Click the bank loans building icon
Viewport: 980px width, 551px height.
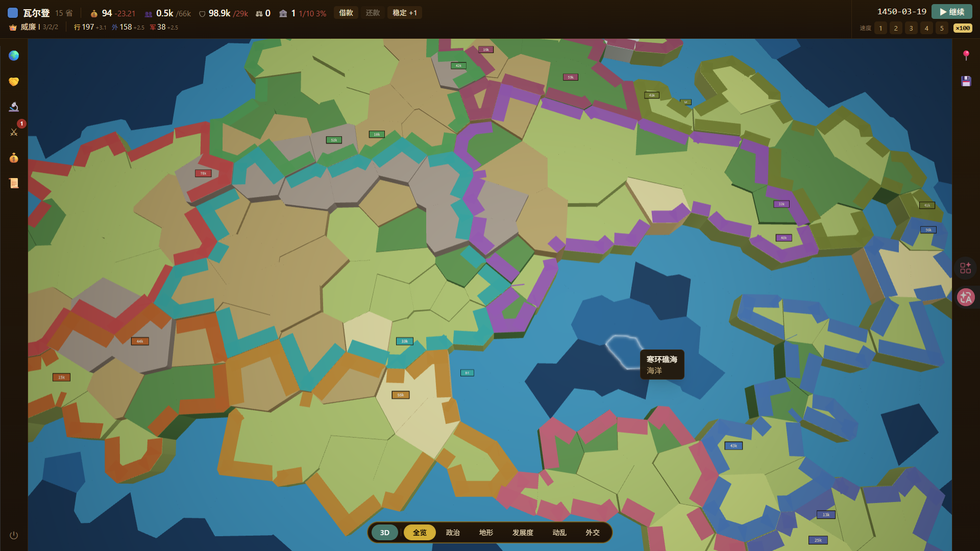pyautogui.click(x=283, y=13)
